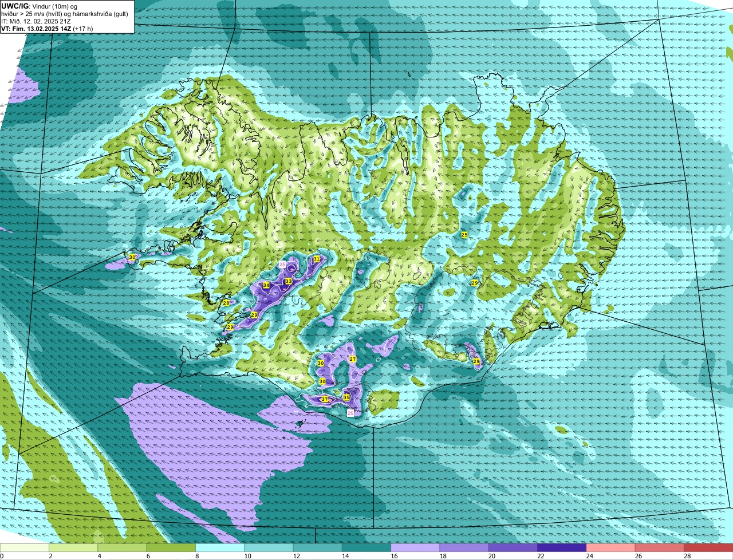Pick the above-28 m/s red legend swatch
This screenshot has height=560, width=733.
pos(708,548)
